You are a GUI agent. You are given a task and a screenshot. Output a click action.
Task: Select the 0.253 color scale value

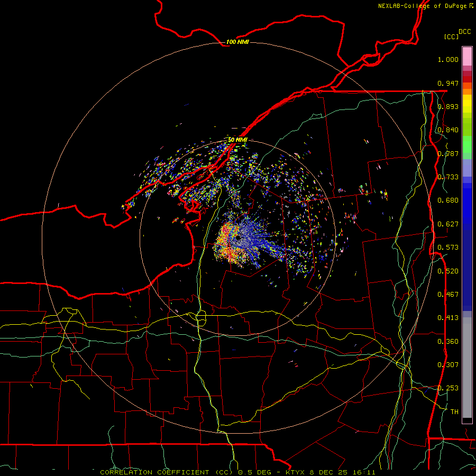[448, 388]
